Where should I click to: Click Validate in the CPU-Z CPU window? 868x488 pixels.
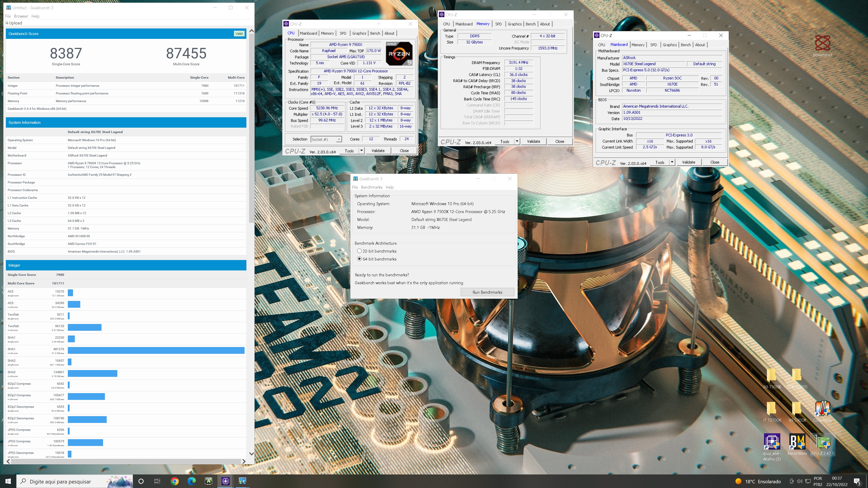[378, 150]
